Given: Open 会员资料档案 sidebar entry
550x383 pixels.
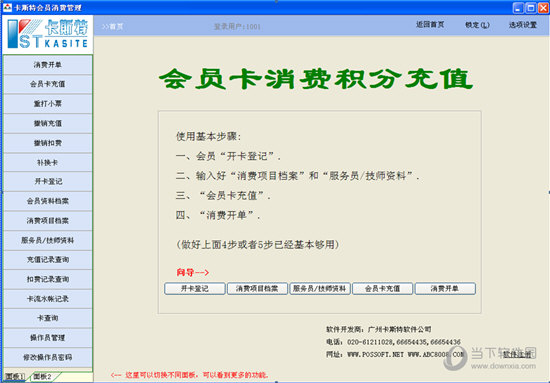Looking at the screenshot, I should [48, 201].
